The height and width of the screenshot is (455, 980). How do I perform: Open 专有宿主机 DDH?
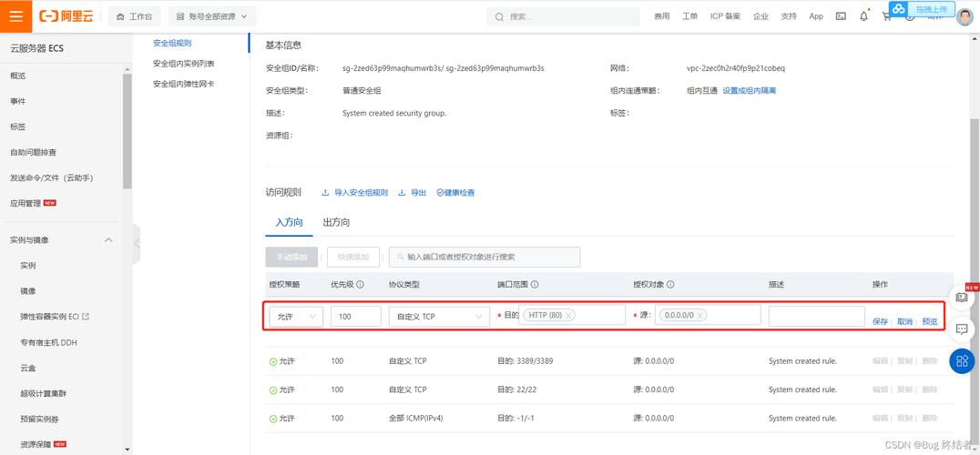[x=49, y=342]
